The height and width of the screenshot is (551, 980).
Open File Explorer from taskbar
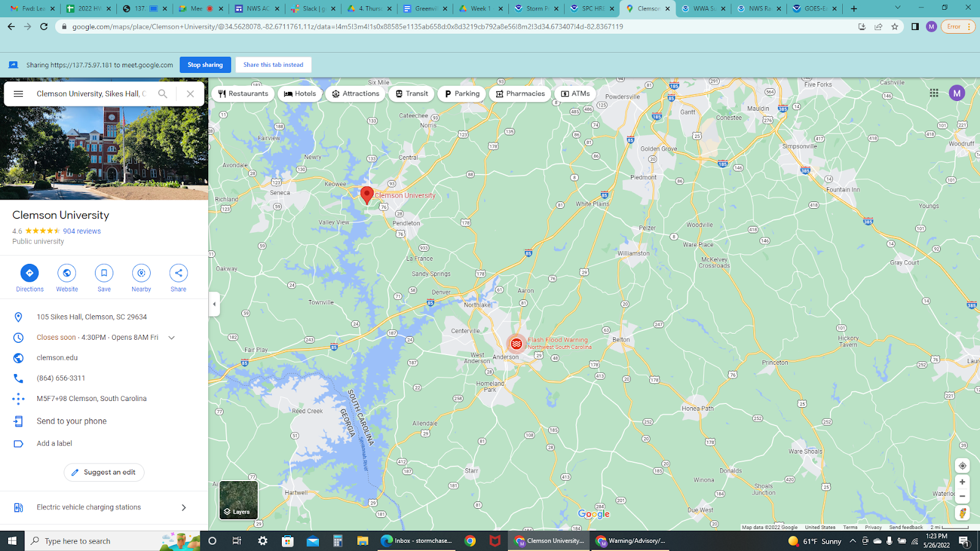click(363, 541)
